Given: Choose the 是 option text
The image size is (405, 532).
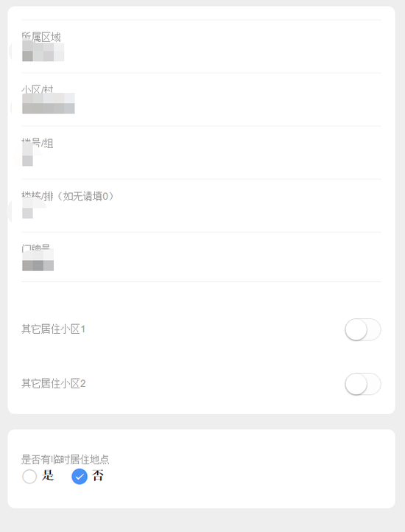Looking at the screenshot, I should point(48,476).
